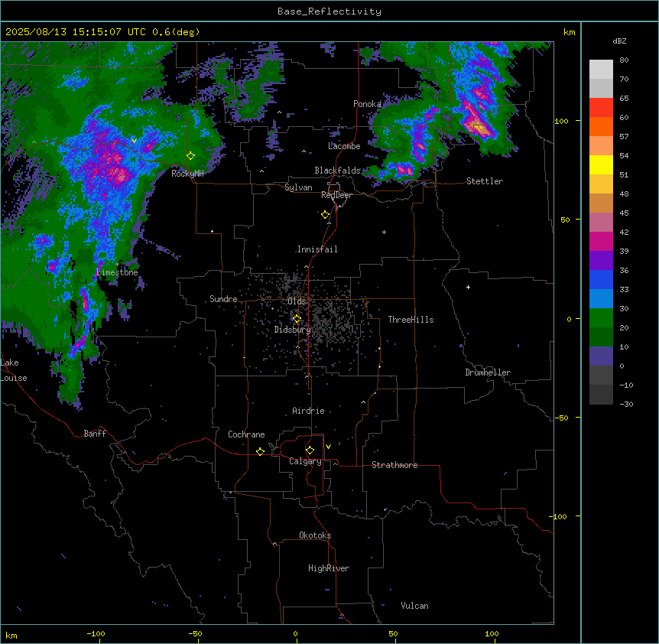Viewport: 659px width, 644px height.
Task: Select the Sundre label
Action: pos(223,299)
